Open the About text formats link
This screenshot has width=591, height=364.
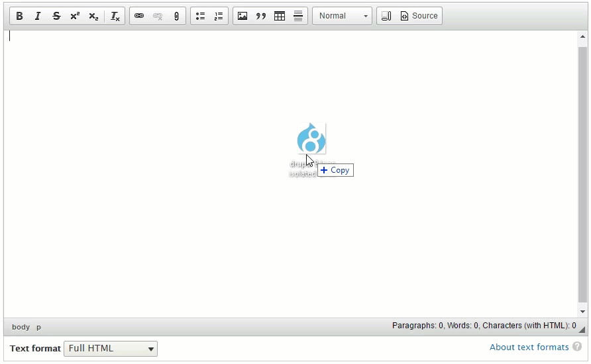coord(529,347)
